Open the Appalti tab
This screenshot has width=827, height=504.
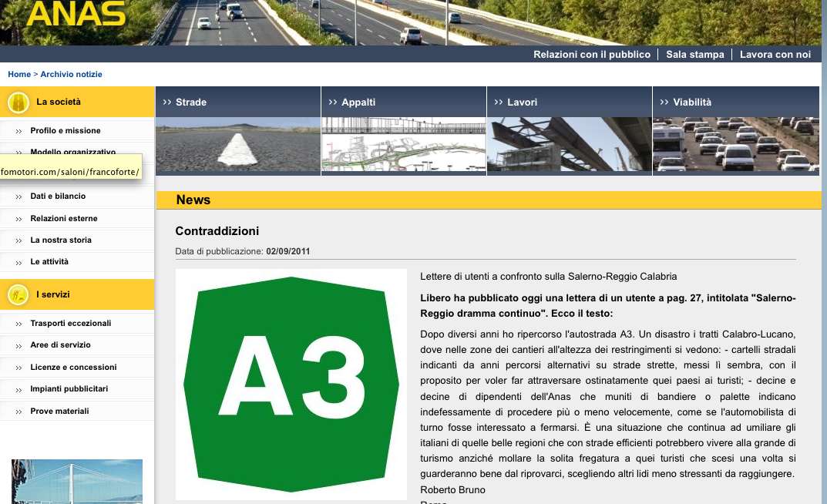click(x=403, y=102)
